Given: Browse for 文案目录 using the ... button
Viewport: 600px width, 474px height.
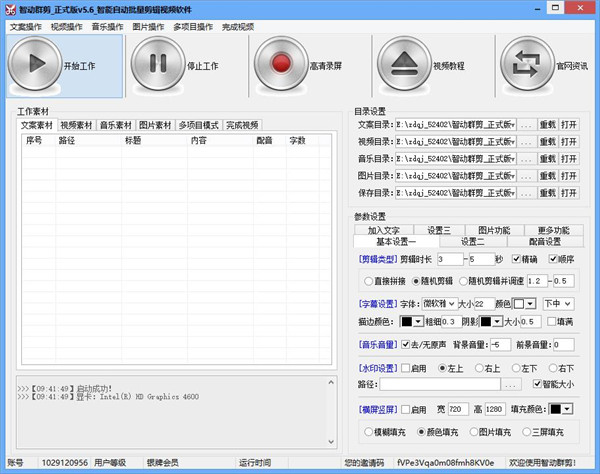Looking at the screenshot, I should pos(526,125).
